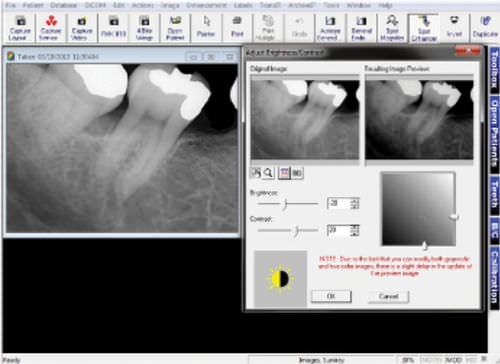Click the grayscale gradient square
Viewport: 500px width, 364px height.
(x=419, y=209)
